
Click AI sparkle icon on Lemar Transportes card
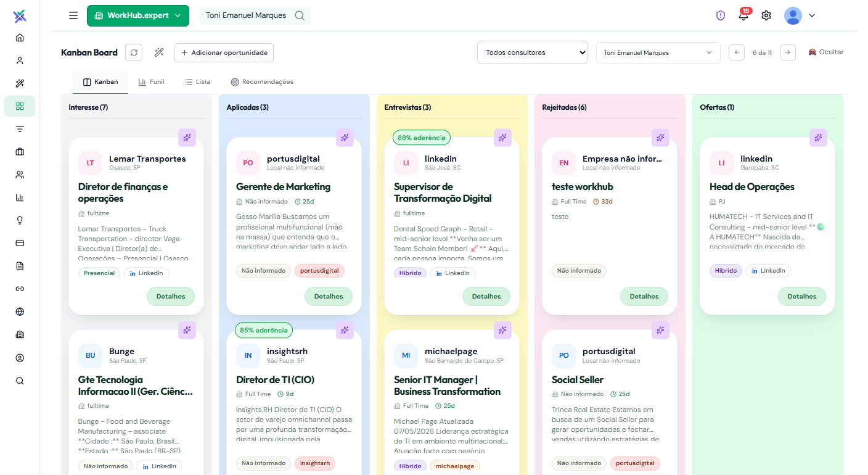click(x=187, y=138)
